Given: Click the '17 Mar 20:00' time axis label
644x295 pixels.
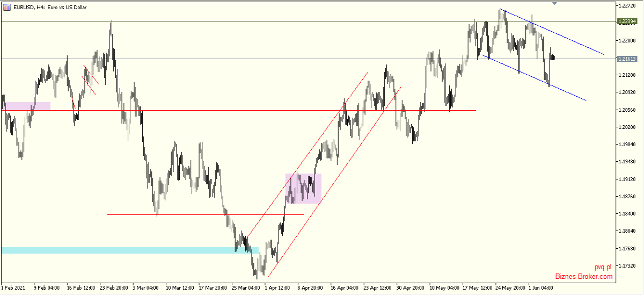Looking at the screenshot, I should 214,287.
